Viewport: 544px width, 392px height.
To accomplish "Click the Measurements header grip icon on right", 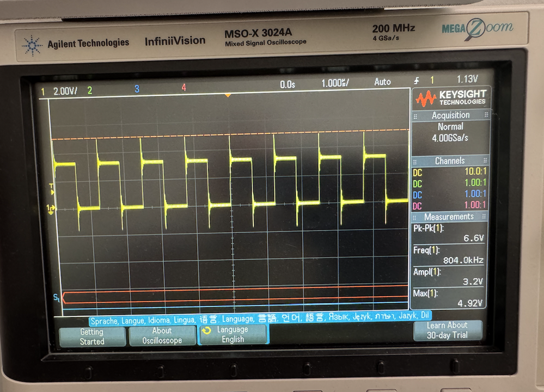I will point(484,217).
